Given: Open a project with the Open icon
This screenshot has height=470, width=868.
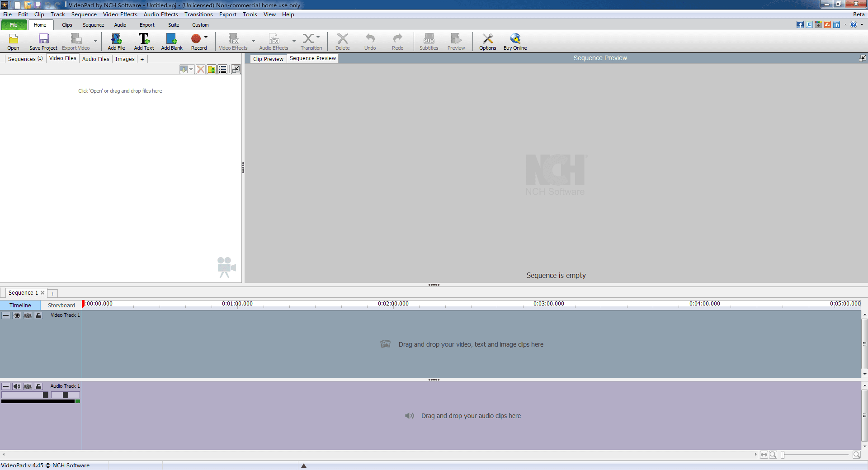Looking at the screenshot, I should tap(14, 42).
